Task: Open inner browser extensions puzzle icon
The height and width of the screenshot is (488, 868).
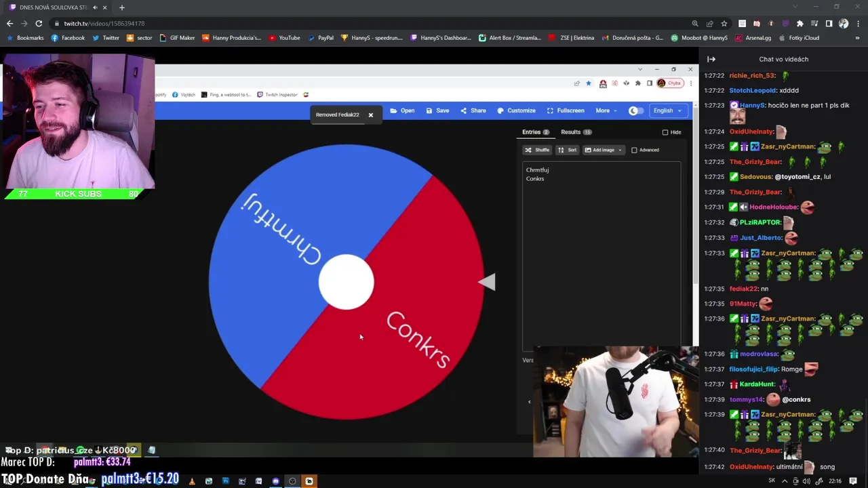Action: (x=637, y=83)
